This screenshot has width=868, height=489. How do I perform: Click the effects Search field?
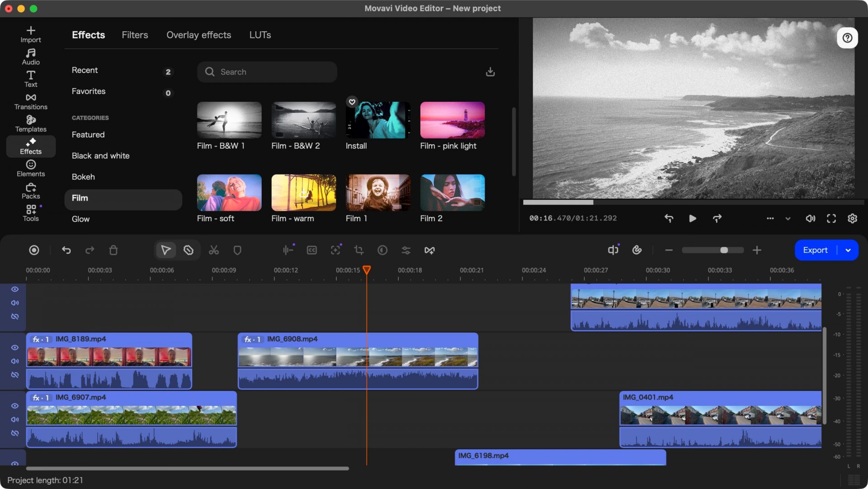pyautogui.click(x=267, y=72)
